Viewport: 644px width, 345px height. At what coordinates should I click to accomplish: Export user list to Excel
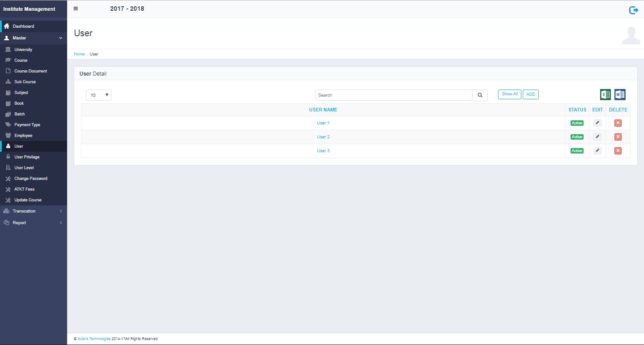tap(605, 94)
